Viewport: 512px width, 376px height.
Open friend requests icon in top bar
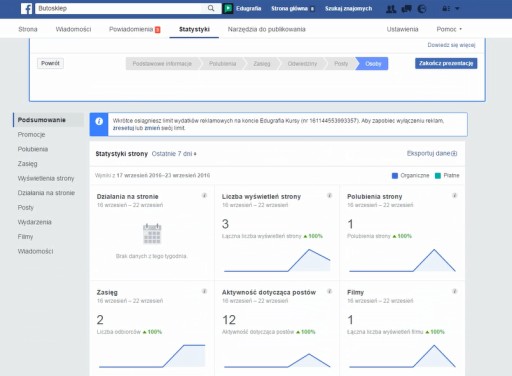click(391, 9)
